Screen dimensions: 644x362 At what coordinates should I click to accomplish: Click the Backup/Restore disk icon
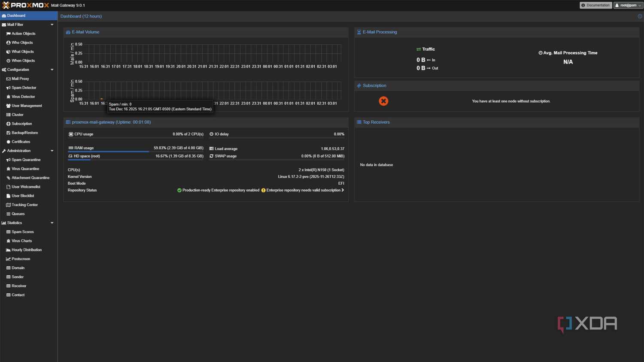click(x=8, y=133)
